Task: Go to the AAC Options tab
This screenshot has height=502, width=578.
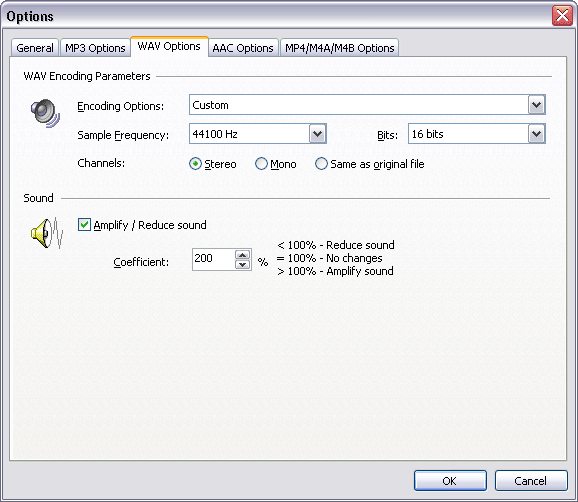Action: point(243,48)
